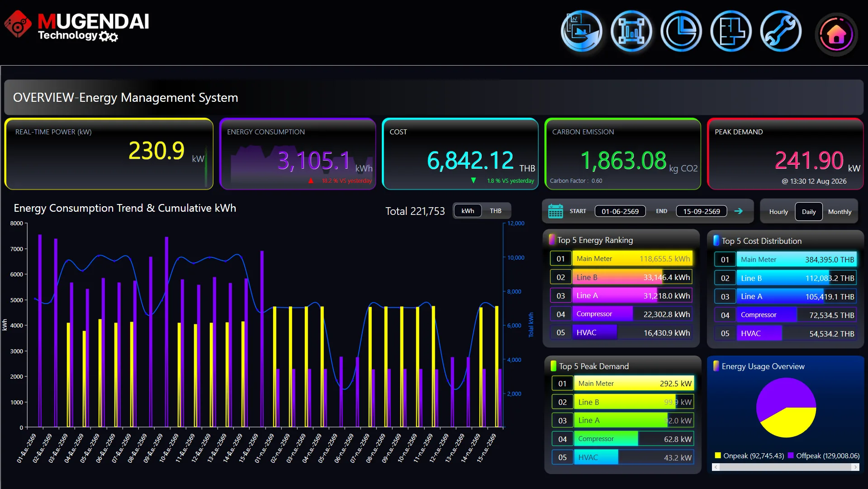
Task: Open the presentation dashboard icon
Action: click(582, 31)
